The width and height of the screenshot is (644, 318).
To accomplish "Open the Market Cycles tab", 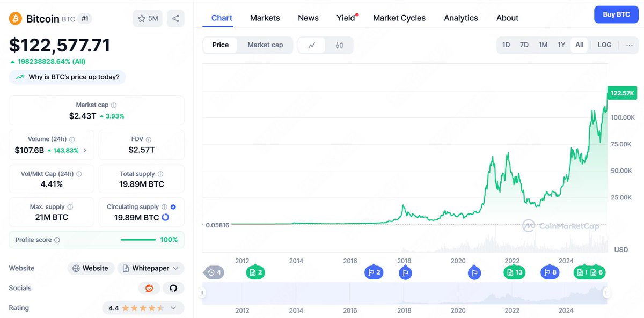I will coord(399,18).
